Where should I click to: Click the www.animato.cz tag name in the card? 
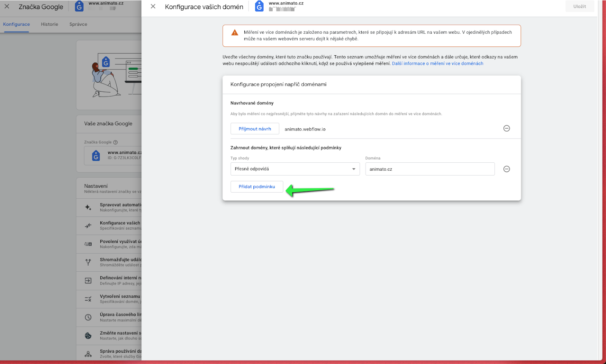[124, 152]
